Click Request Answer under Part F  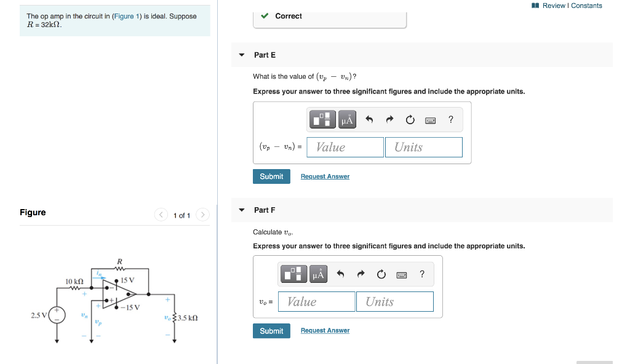[324, 330]
